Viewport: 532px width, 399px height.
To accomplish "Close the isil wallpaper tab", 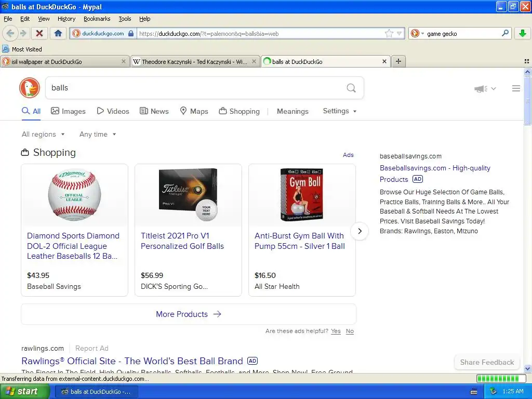I will tap(124, 61).
